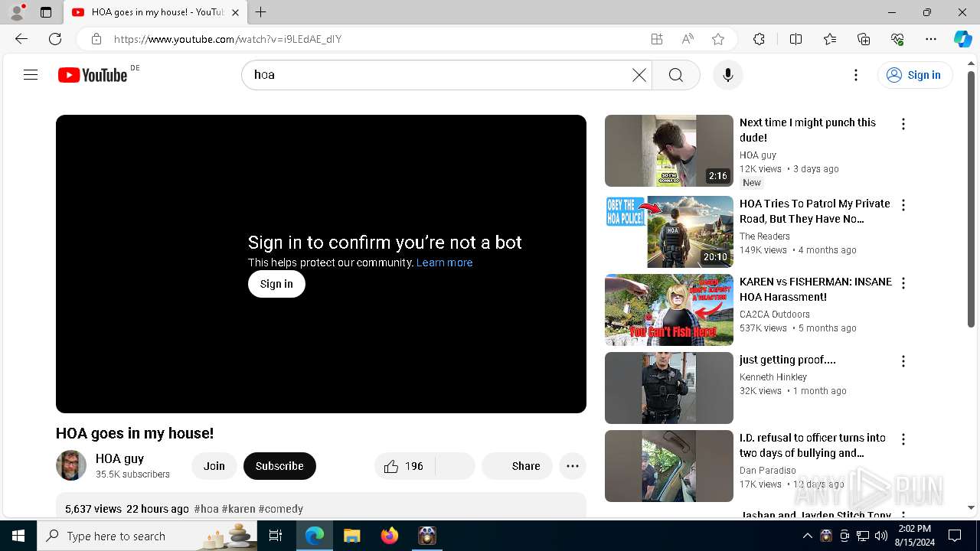980x551 pixels.
Task: Click Sign in at top right
Action: pos(915,75)
